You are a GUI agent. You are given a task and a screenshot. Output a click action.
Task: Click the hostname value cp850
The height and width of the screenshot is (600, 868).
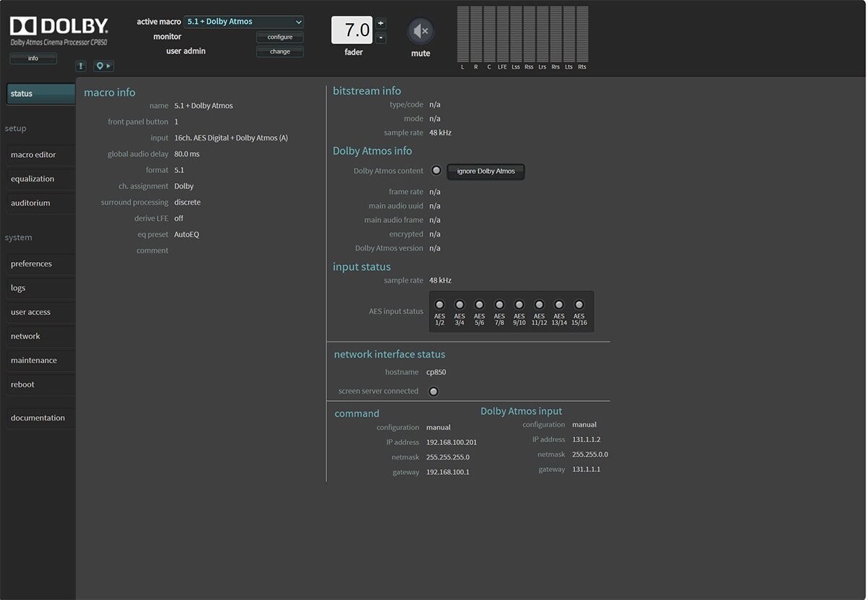click(x=436, y=372)
